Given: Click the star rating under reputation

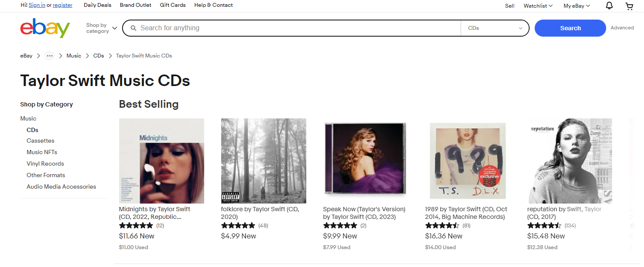Looking at the screenshot, I should pyautogui.click(x=544, y=226).
